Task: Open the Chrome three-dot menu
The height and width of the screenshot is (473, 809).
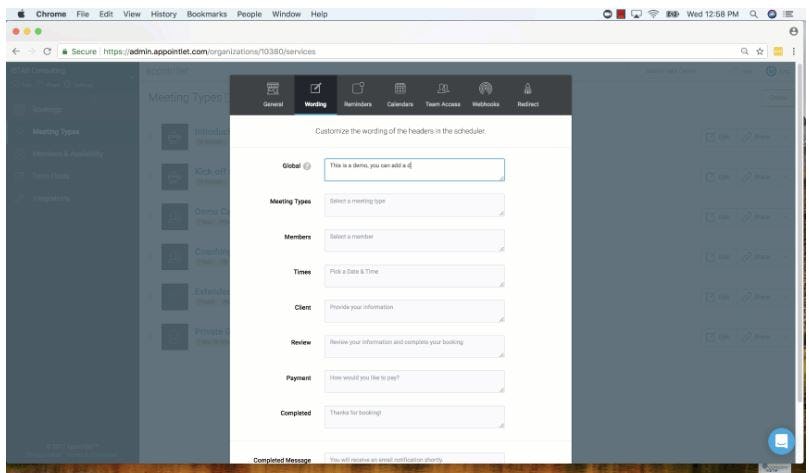Action: coord(794,52)
